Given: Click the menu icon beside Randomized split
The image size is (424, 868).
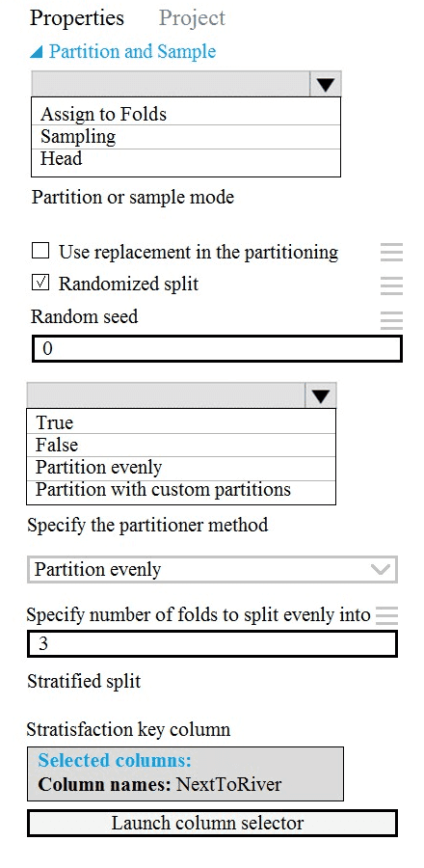Looking at the screenshot, I should pyautogui.click(x=391, y=284).
